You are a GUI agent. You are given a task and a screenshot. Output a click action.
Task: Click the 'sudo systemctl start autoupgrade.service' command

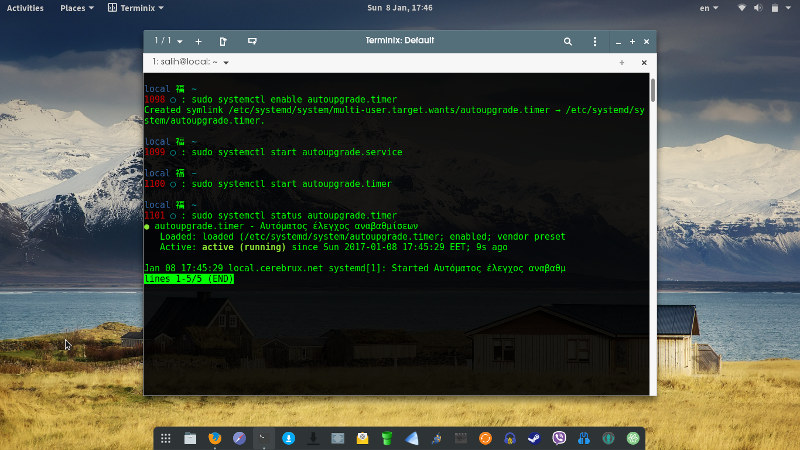point(297,152)
